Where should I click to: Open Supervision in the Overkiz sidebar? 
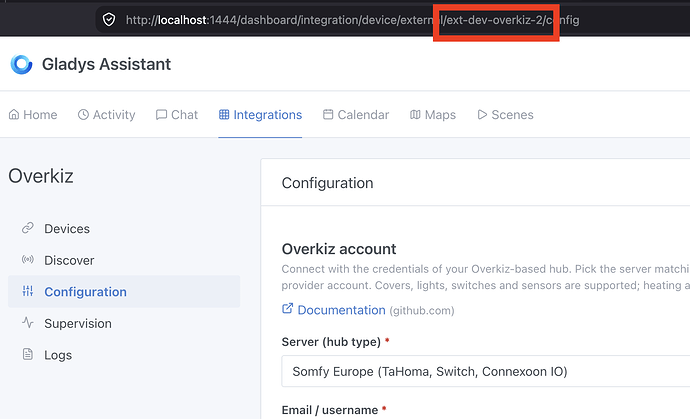coord(124,323)
